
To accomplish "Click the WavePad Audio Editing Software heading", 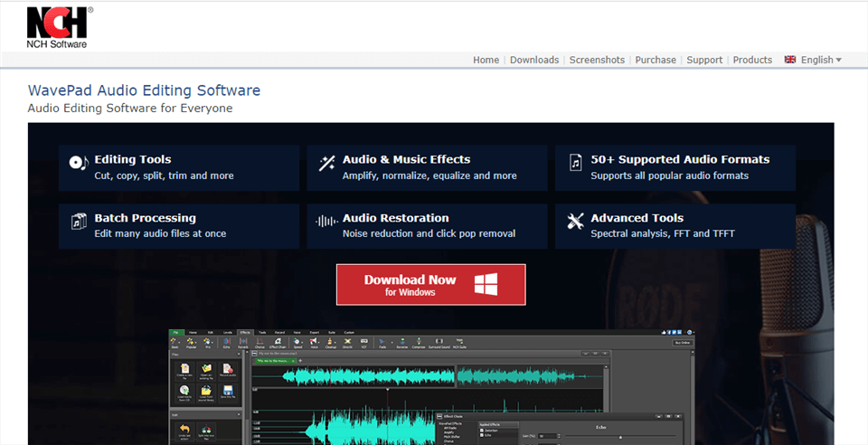I will click(x=144, y=90).
